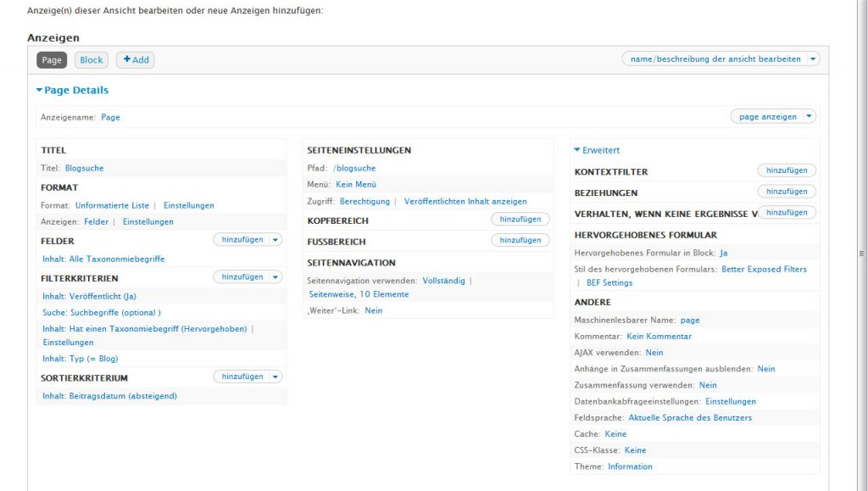The width and height of the screenshot is (868, 491).
Task: Open Filterkriterien hinzufügen dropdown arrow
Action: coord(275,276)
